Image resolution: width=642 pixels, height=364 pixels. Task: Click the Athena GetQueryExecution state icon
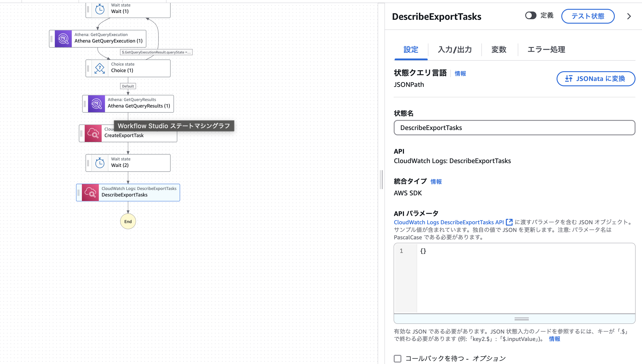(63, 39)
